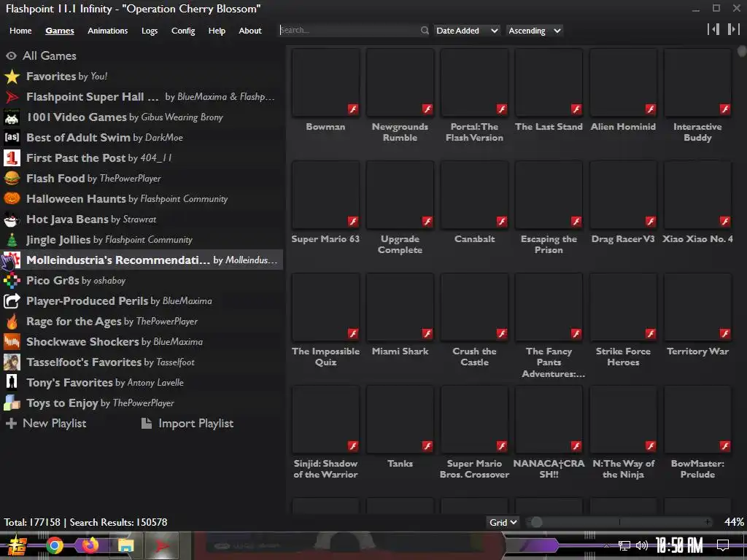Click the Flash Food burger icon
The height and width of the screenshot is (560, 747).
(12, 179)
